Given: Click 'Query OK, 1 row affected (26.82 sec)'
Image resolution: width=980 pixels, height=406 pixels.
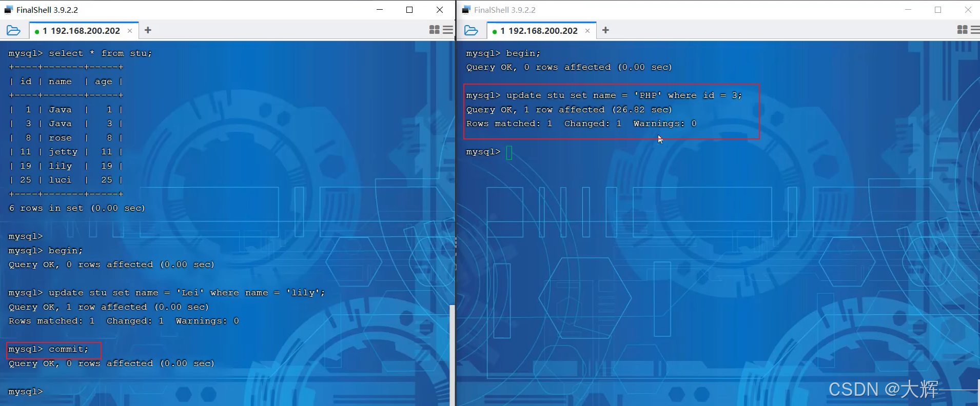Looking at the screenshot, I should [x=569, y=110].
